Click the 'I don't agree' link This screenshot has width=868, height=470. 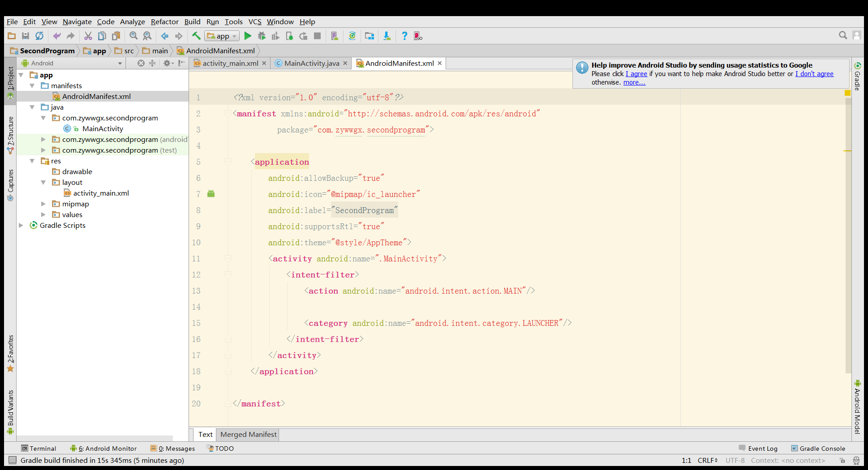click(814, 74)
